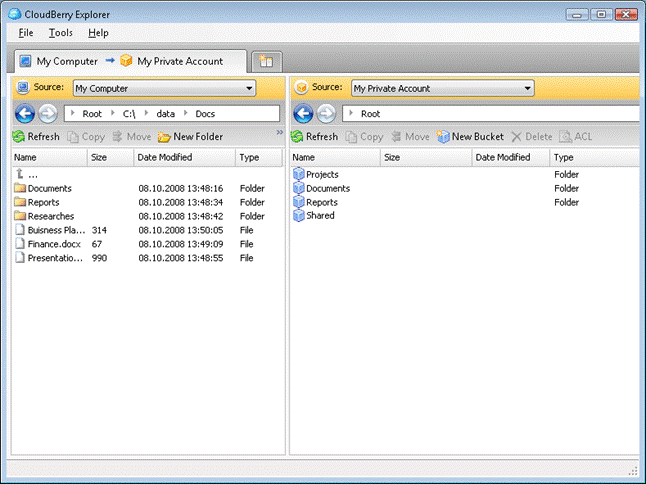Click Refresh icon in left pane toolbar

(19, 137)
